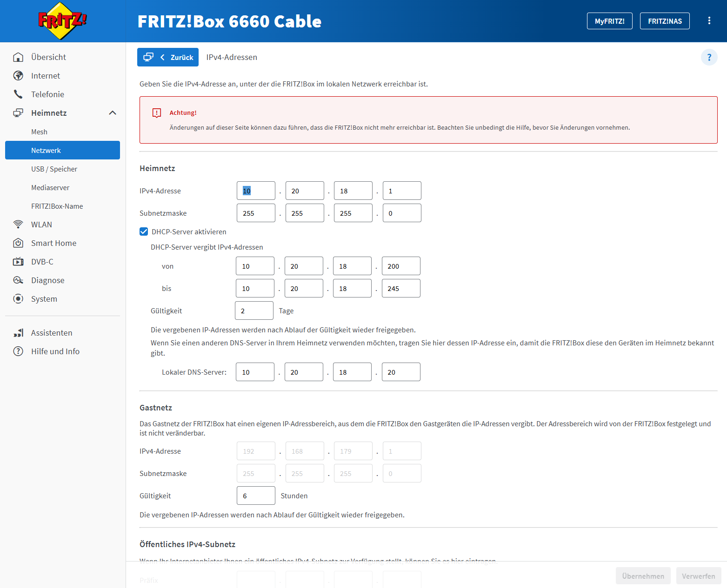This screenshot has height=588, width=727.
Task: Click the Übernehmen button
Action: click(643, 576)
